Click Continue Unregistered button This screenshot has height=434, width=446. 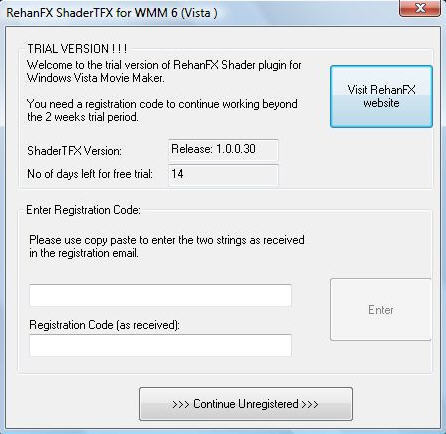246,404
